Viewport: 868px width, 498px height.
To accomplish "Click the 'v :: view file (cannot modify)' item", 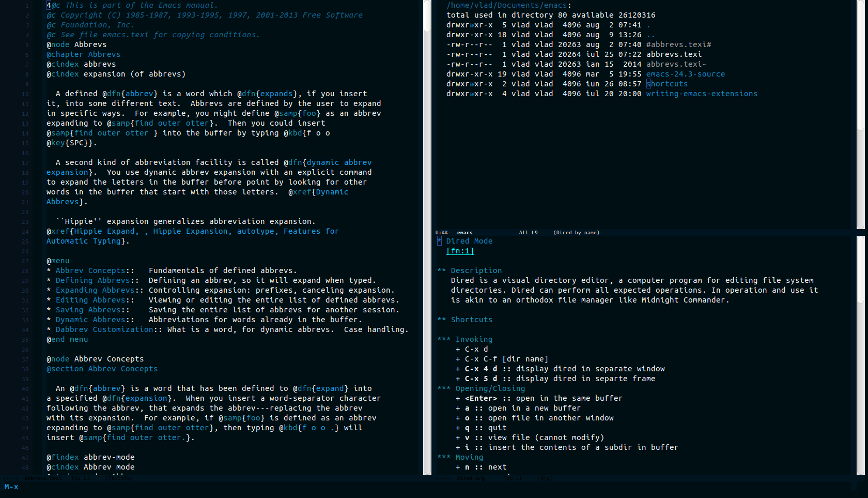I will (530, 437).
